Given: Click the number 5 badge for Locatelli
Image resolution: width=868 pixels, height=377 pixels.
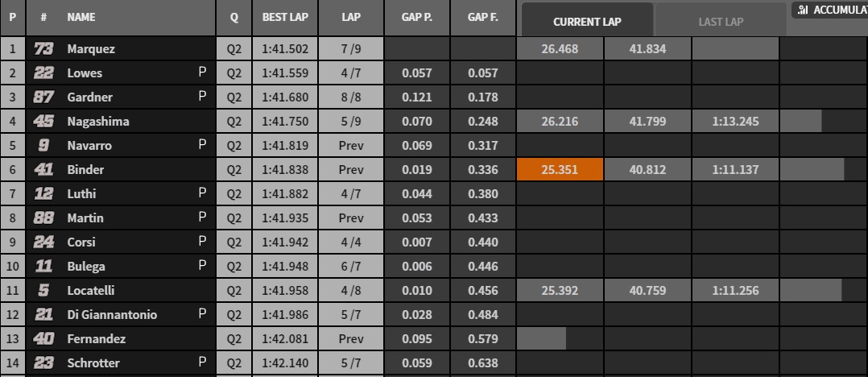Looking at the screenshot, I should tap(43, 291).
